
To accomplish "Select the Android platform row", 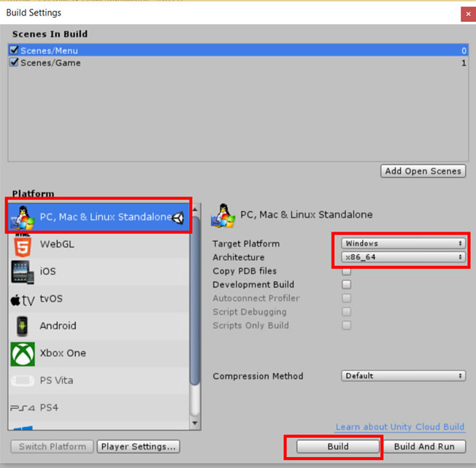I will pyautogui.click(x=99, y=326).
